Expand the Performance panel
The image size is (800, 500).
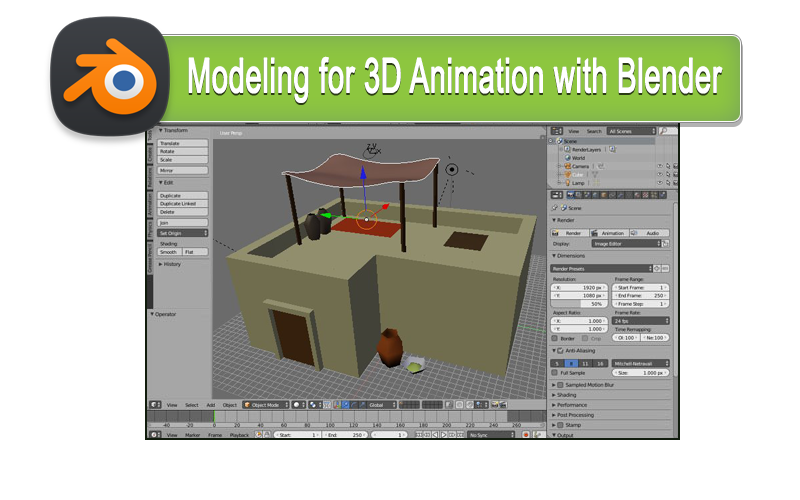tap(569, 405)
